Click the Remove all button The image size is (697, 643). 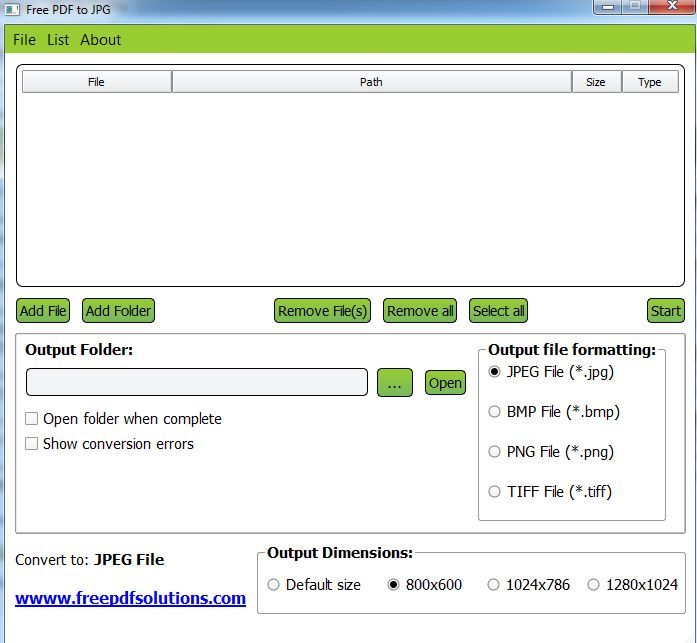click(420, 311)
